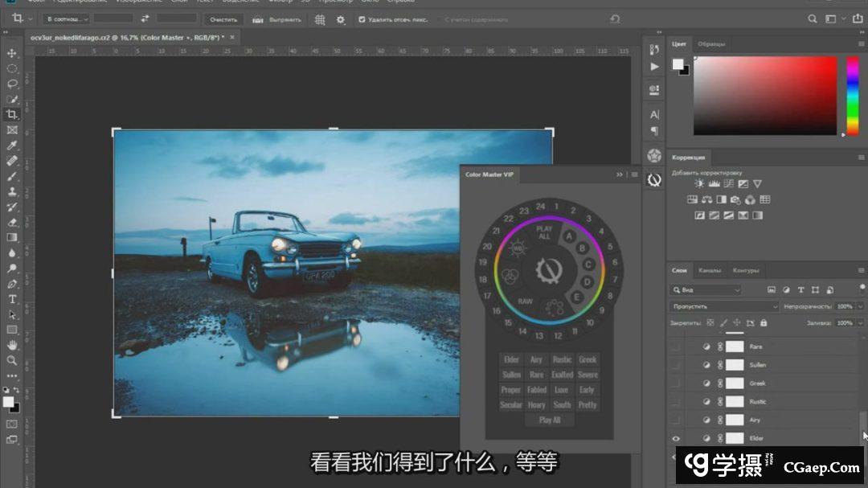Viewport: 868px width, 488px height.
Task: Select the Crop tool in the toolbar
Action: click(12, 114)
